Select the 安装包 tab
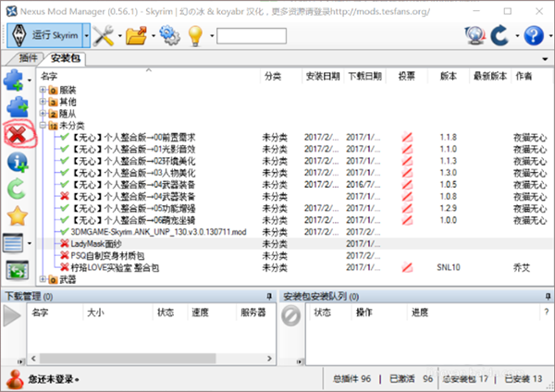555x392 pixels. point(65,58)
